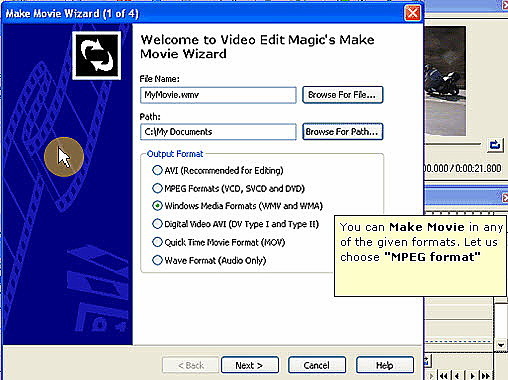Click the blue loop icon under video preview

(x=495, y=145)
